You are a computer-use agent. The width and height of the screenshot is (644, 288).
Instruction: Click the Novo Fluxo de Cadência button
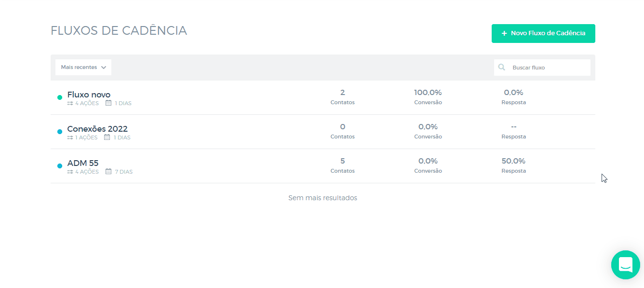543,33
